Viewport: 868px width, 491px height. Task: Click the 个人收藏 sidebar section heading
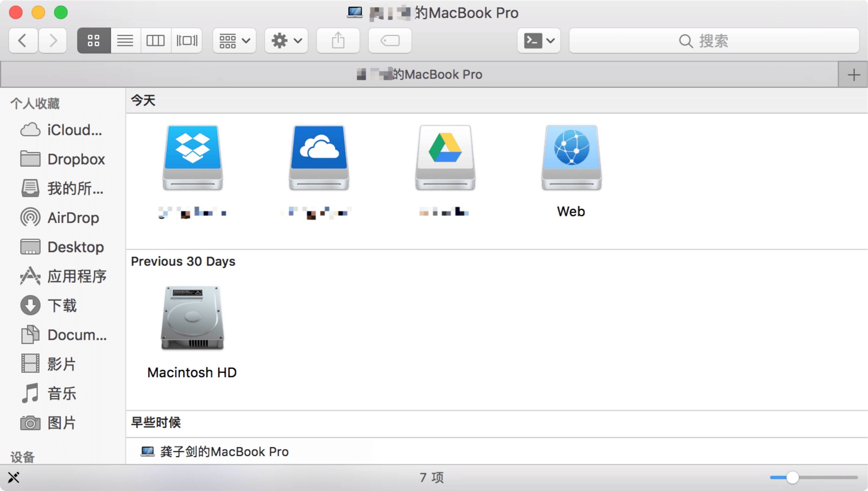(35, 104)
